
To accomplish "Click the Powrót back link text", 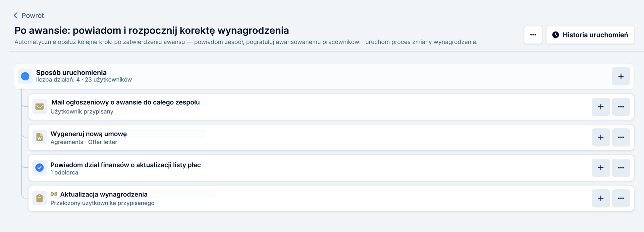I will point(33,16).
